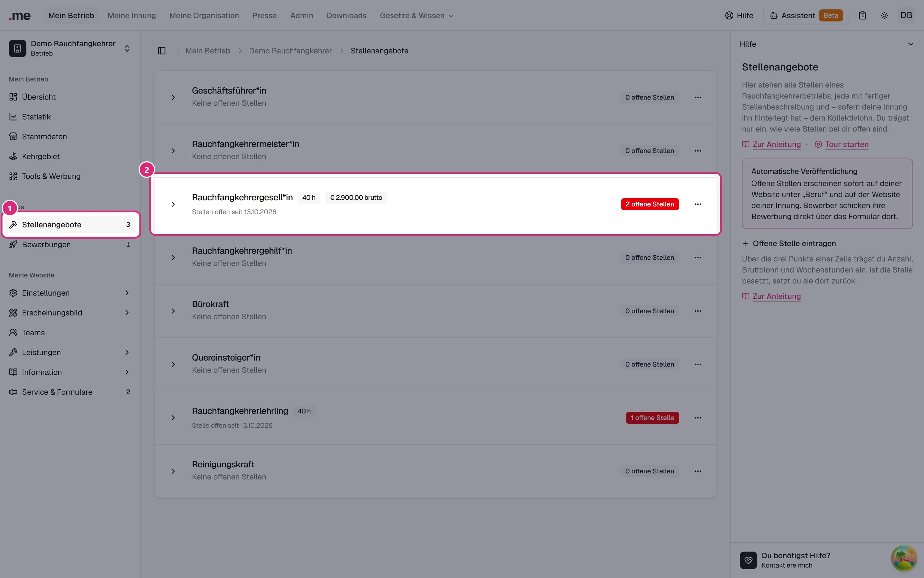This screenshot has height=578, width=924.
Task: Go to Meine Organisation
Action: (204, 16)
